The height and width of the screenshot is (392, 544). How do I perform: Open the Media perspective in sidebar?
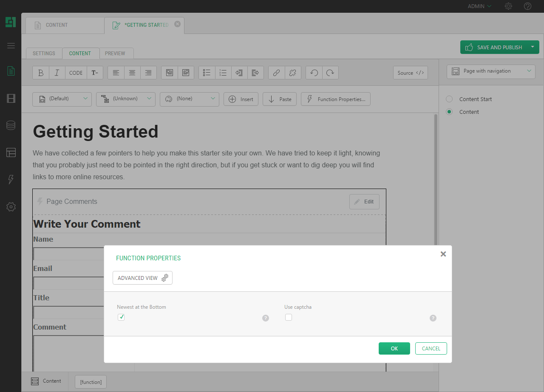click(x=11, y=99)
